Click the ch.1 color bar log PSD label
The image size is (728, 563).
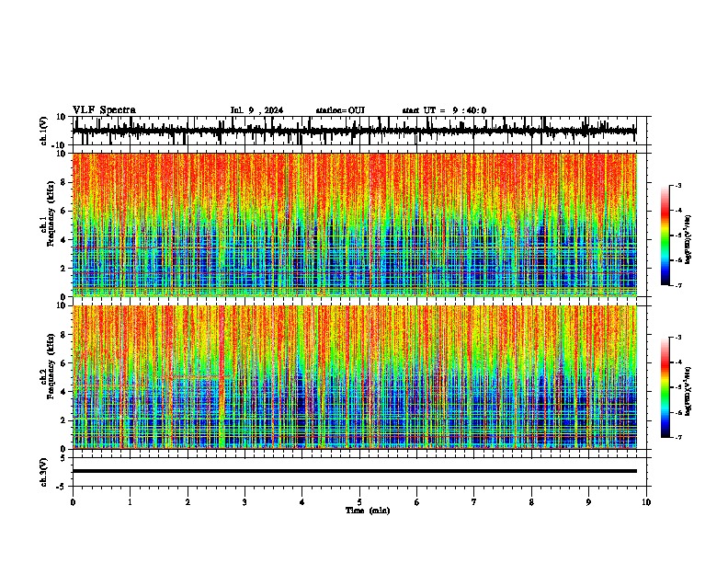pos(688,240)
